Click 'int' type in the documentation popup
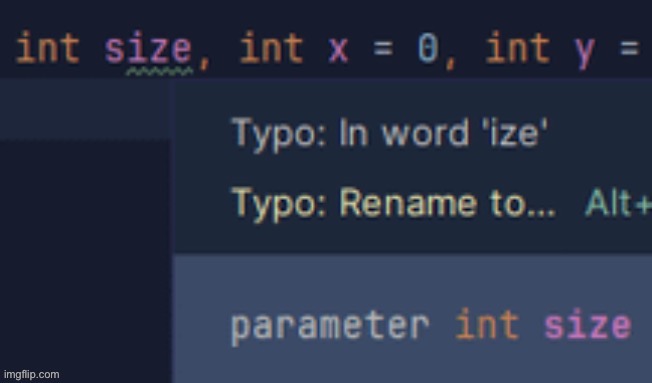The width and height of the screenshot is (652, 383). pos(487,324)
